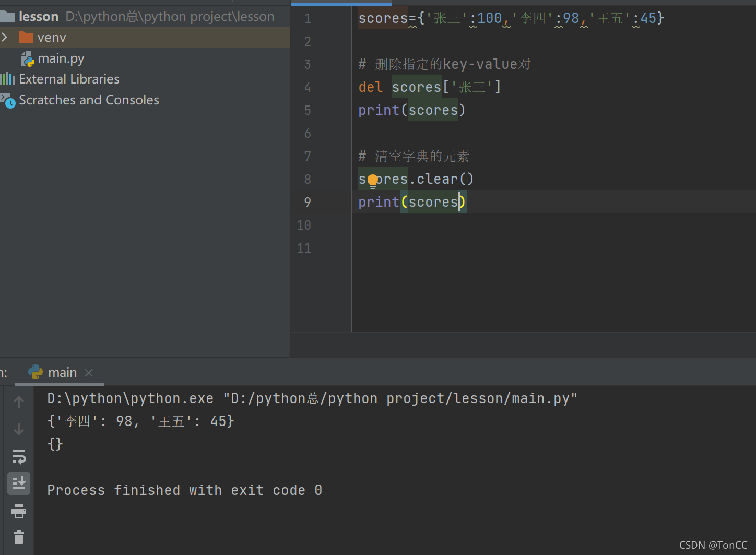Click the Python icon on main run tab
Screen dimensions: 756x555
click(x=36, y=372)
